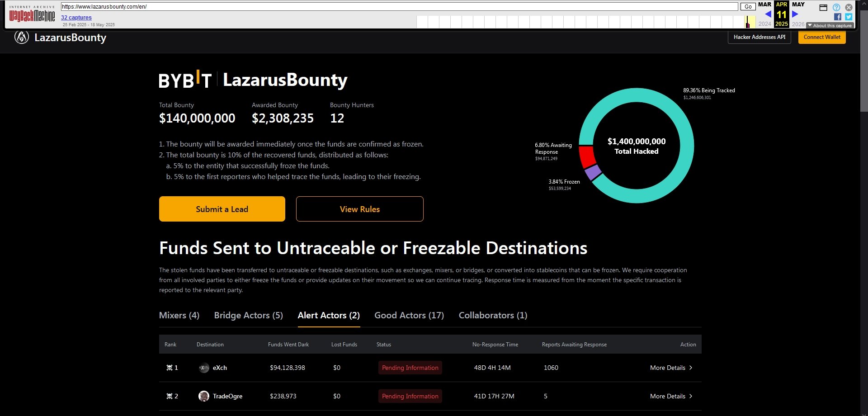Click the Submit a Lead button

[222, 209]
